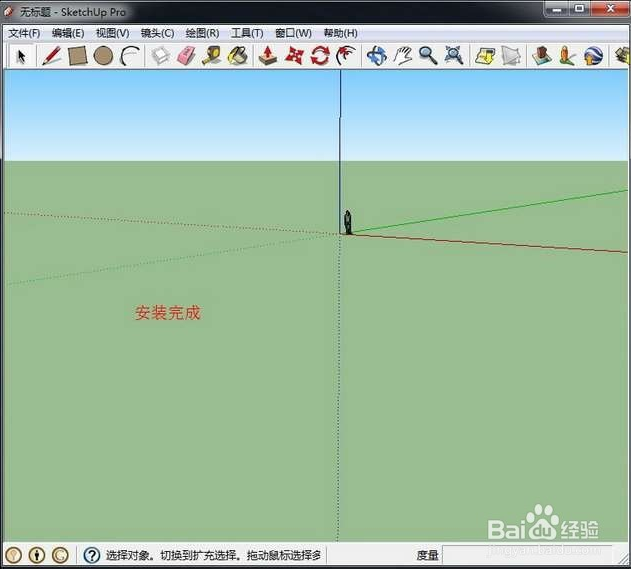Image resolution: width=631 pixels, height=569 pixels.
Task: Click the first round status bar icon
Action: (x=13, y=555)
